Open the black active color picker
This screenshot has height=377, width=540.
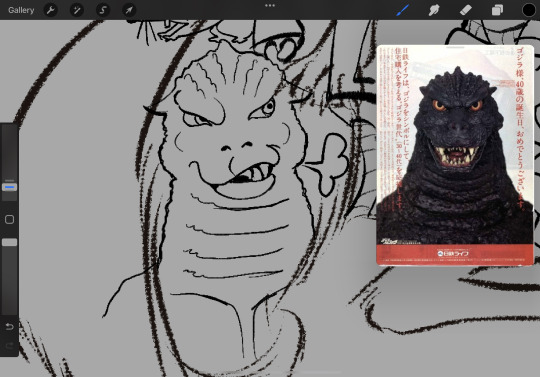529,10
